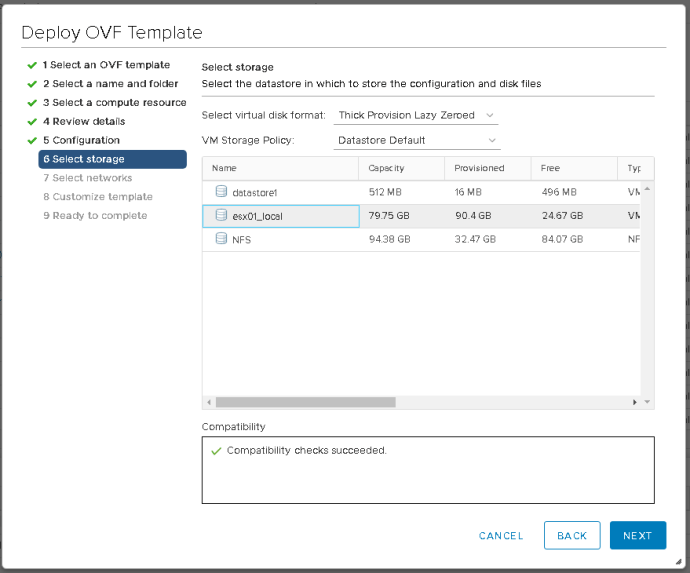Screen dimensions: 690x573
Task: Go to step 2 Select a name and folder
Action: (110, 84)
